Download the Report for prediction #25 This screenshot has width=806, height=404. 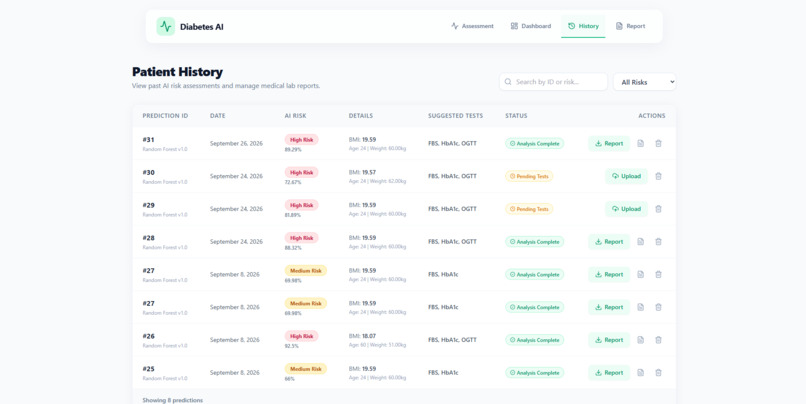point(609,373)
